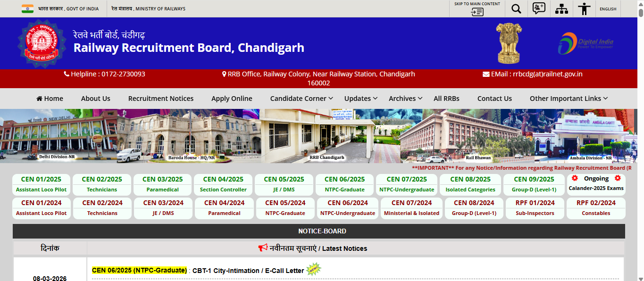
Task: Open the sitemap icon
Action: tap(561, 9)
